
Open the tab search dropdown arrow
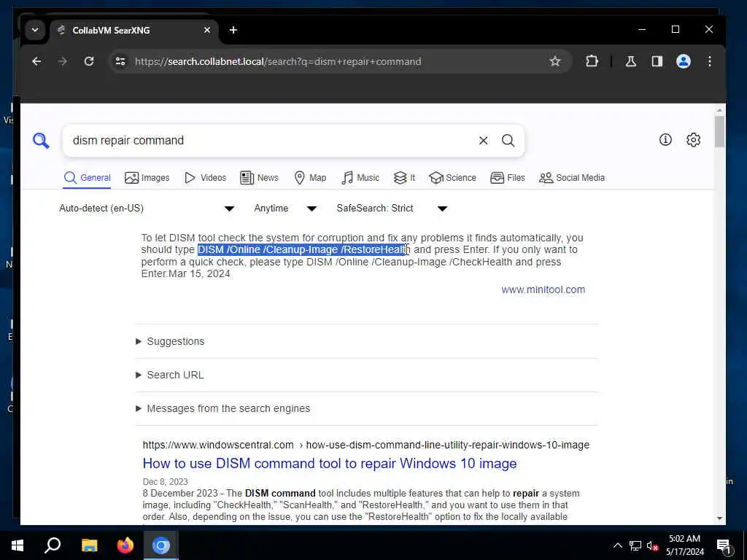35,30
